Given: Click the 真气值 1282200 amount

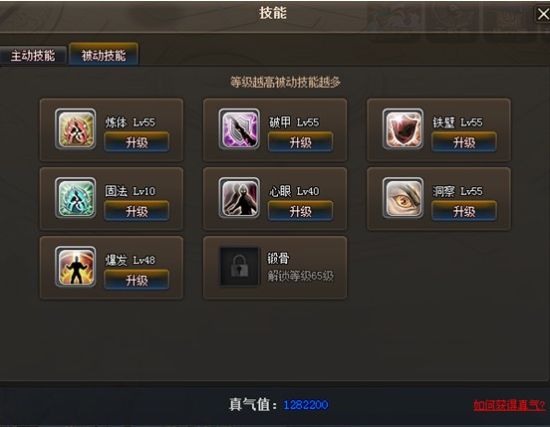Looking at the screenshot, I should 306,405.
